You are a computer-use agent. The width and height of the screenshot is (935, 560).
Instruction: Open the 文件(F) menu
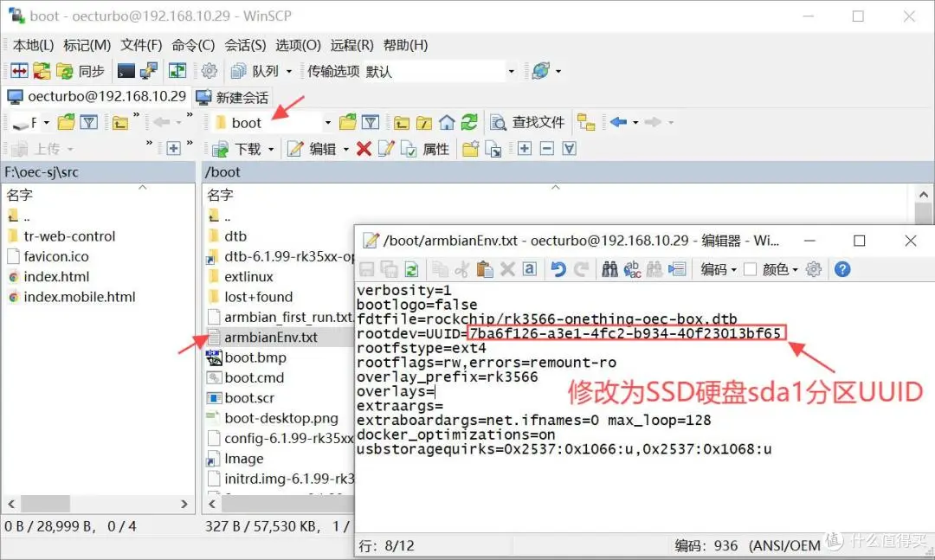(x=141, y=45)
